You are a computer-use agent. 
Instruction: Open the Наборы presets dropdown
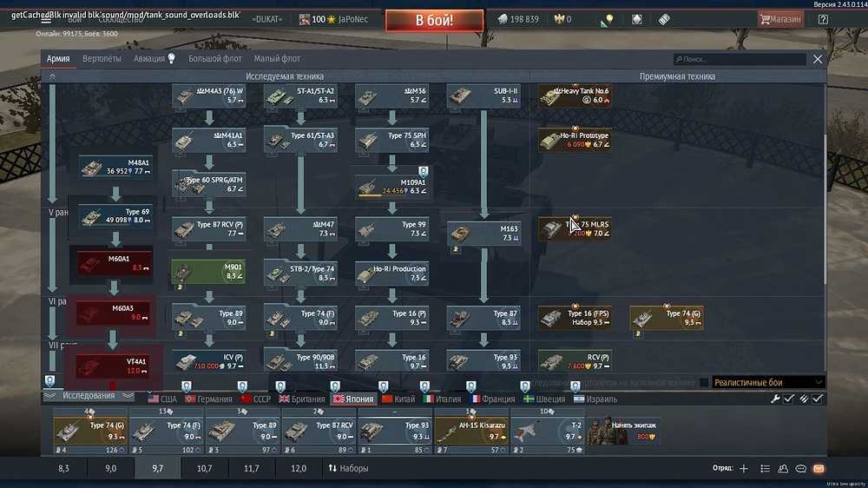pos(348,468)
